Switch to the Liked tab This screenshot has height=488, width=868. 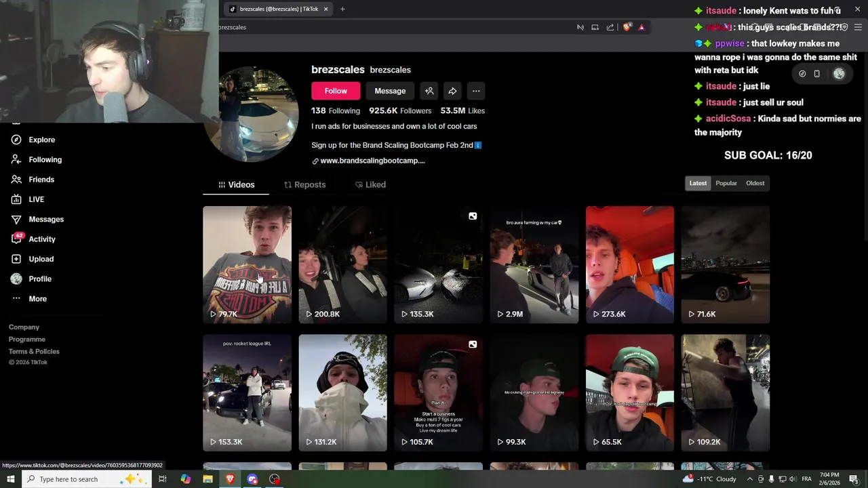[x=370, y=184]
